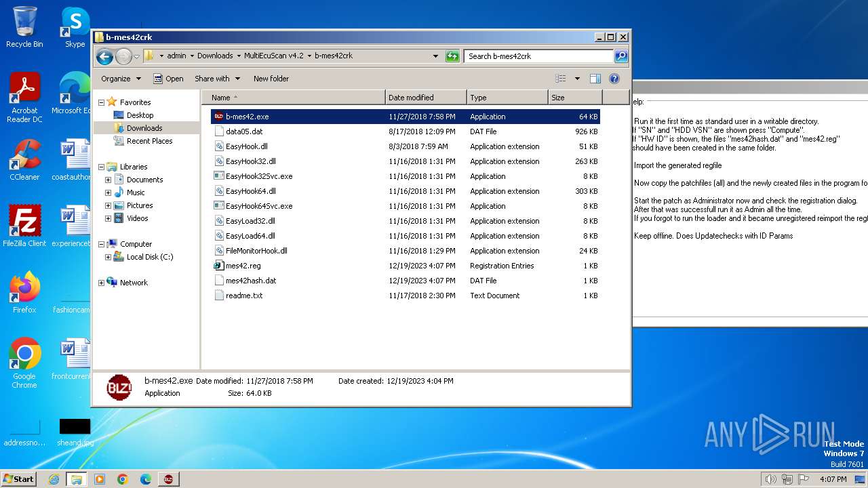
Task: Open Chrome from the taskbar
Action: click(x=123, y=479)
